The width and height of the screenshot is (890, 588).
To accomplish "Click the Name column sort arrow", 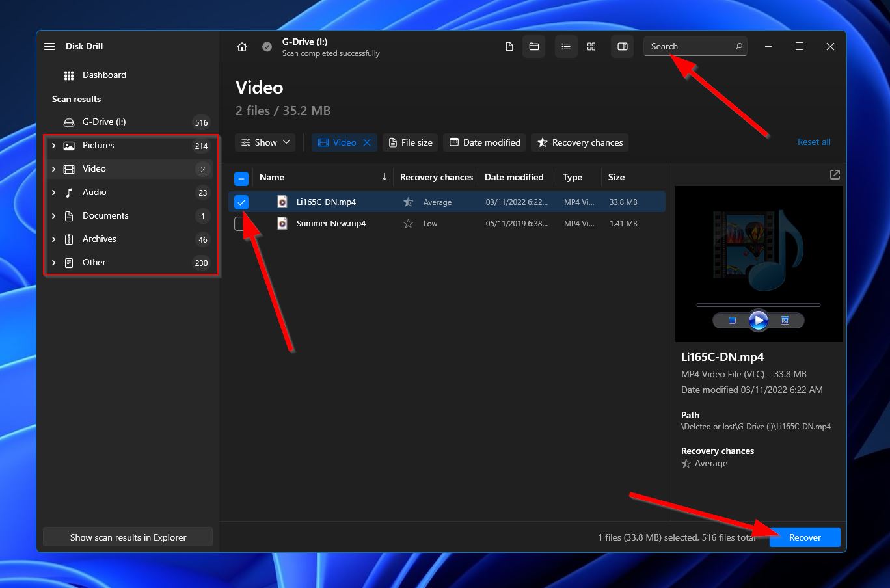I will point(384,177).
